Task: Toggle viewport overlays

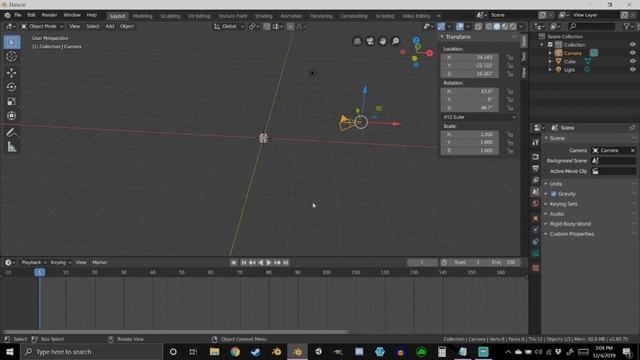Action: [x=460, y=27]
